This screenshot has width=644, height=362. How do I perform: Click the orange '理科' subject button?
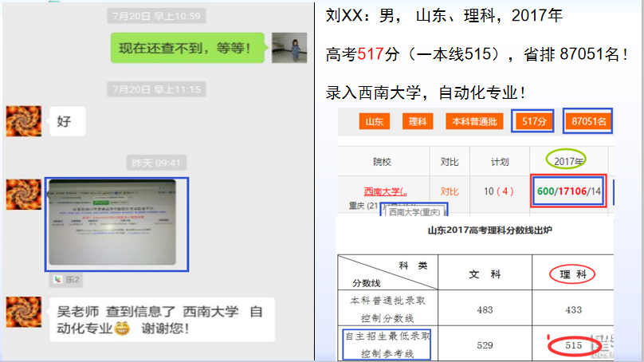tap(418, 121)
